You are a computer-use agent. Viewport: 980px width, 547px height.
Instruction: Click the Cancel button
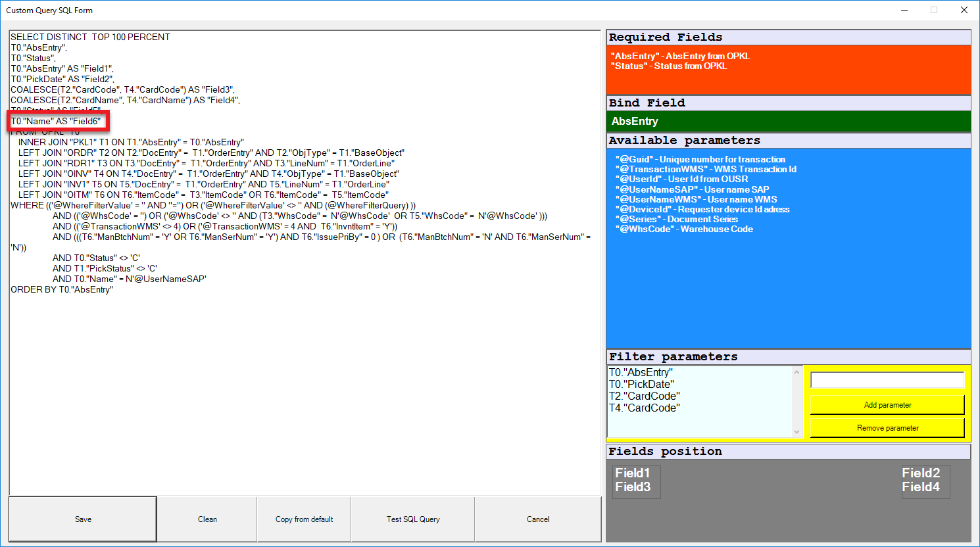537,519
